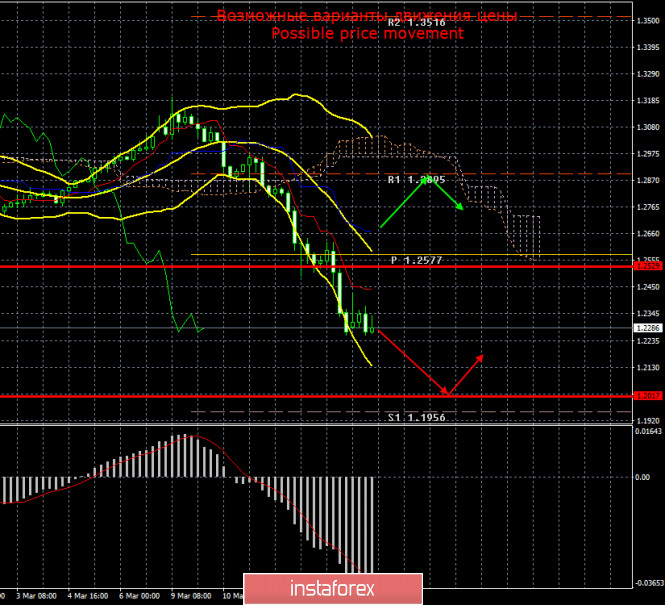Click the 0.00 level on indicator scale
The image size is (665, 605).
tap(645, 477)
